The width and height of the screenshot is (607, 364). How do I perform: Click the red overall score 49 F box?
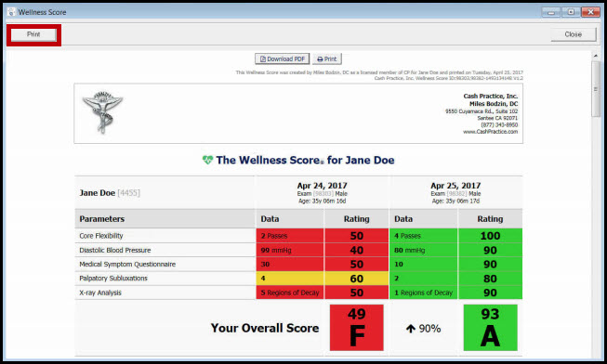(x=357, y=328)
